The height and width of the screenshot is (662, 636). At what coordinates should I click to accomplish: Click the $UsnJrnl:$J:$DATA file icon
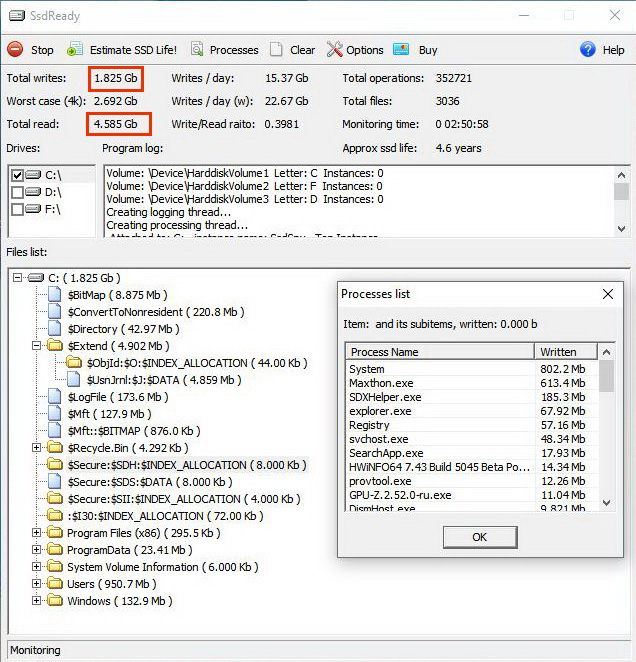[x=74, y=380]
